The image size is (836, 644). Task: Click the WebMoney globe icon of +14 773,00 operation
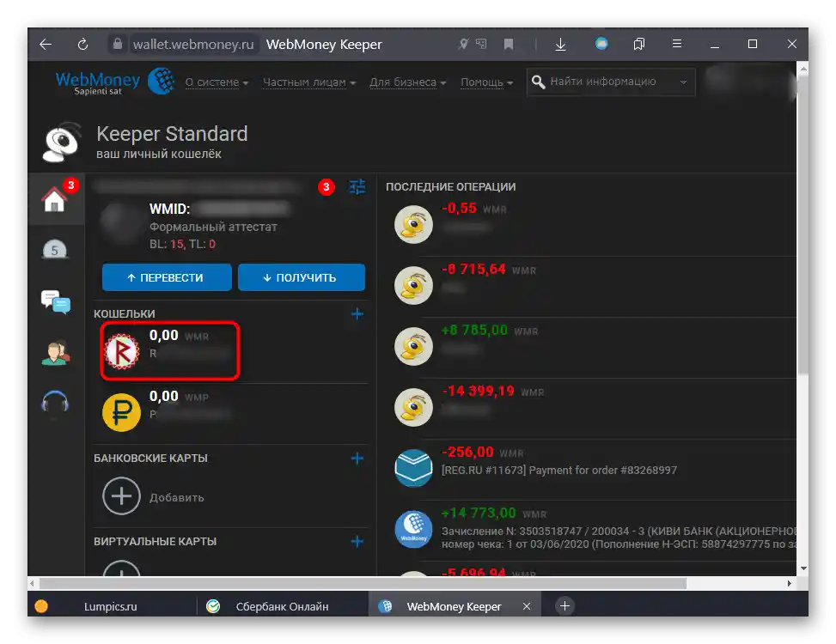click(413, 529)
